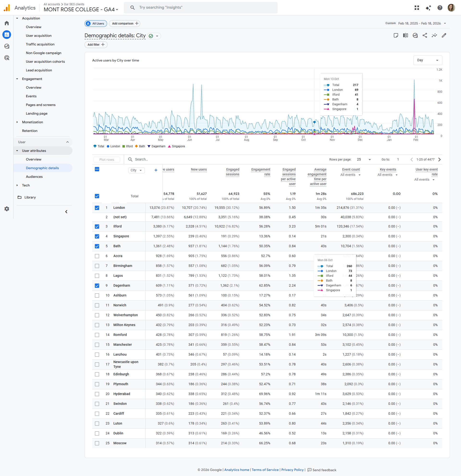Open Pages and screens report
461x476 pixels.
coord(41,105)
